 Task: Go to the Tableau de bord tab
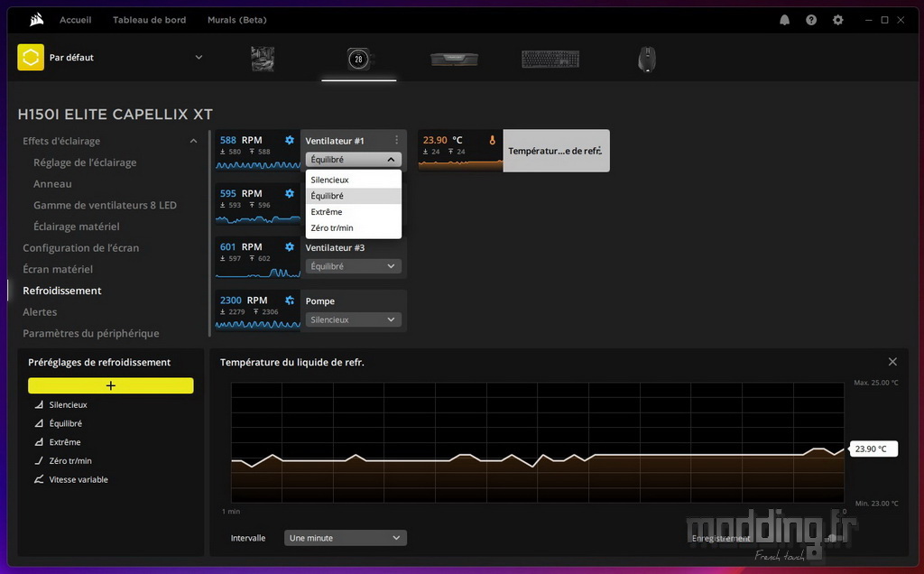tap(149, 20)
